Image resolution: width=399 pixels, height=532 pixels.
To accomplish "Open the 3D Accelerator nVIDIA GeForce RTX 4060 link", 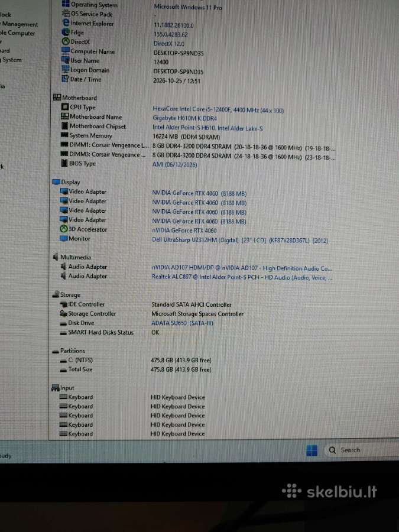I will click(x=184, y=231).
